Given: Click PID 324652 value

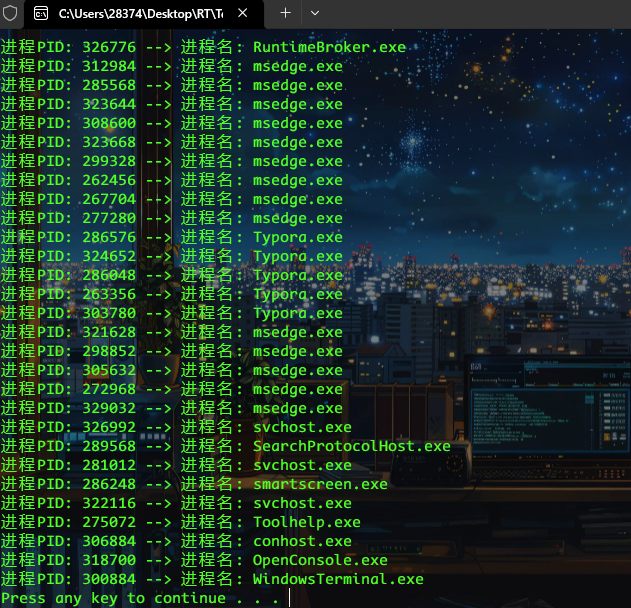Looking at the screenshot, I should pos(109,256).
